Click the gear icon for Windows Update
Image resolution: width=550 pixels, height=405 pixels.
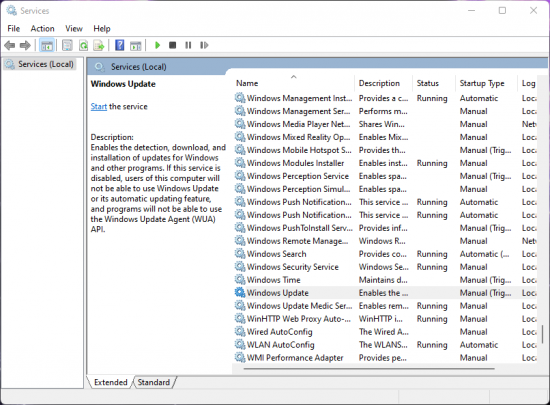coord(240,292)
